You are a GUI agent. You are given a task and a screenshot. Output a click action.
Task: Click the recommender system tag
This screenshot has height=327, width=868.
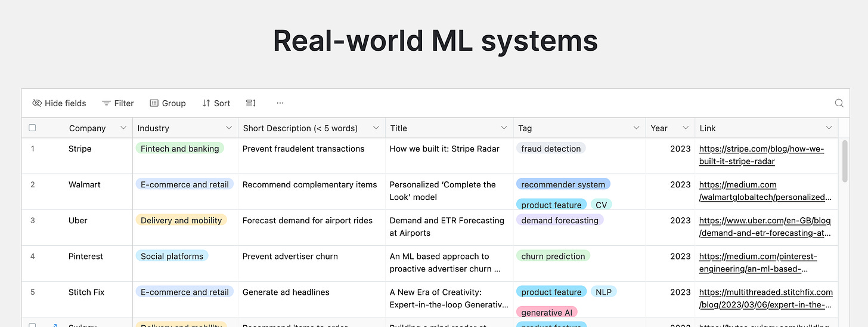pos(563,184)
